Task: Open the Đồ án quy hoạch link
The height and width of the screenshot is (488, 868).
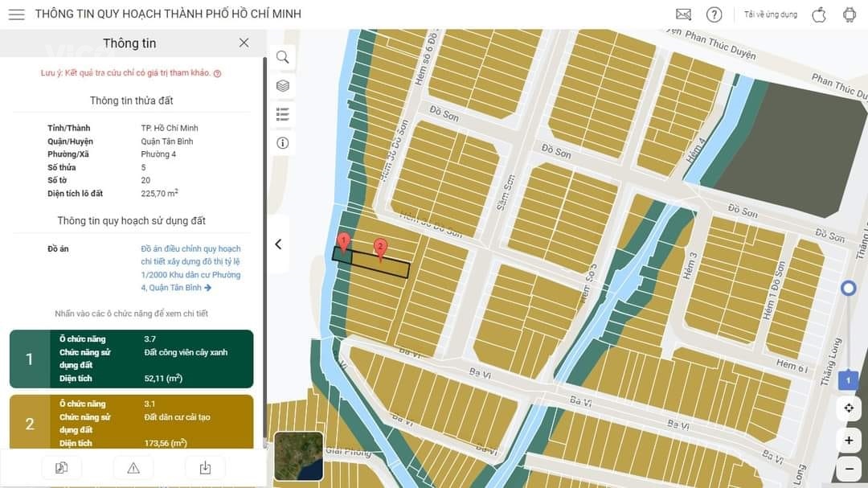Action: point(190,268)
